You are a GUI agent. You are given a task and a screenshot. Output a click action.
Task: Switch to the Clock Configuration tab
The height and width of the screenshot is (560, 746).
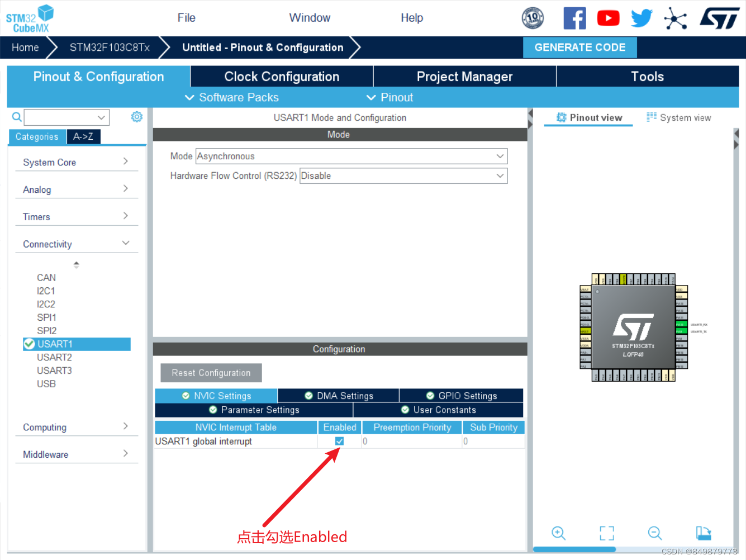tap(282, 76)
